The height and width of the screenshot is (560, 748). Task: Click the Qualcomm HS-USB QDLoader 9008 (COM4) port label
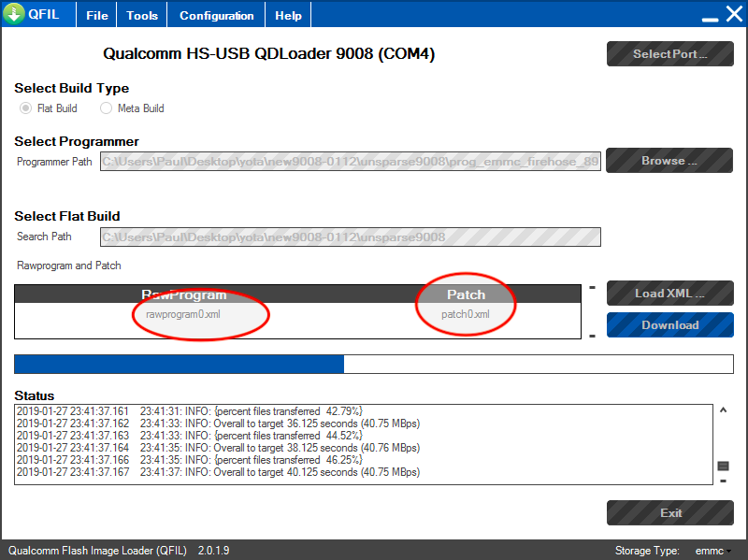[269, 53]
